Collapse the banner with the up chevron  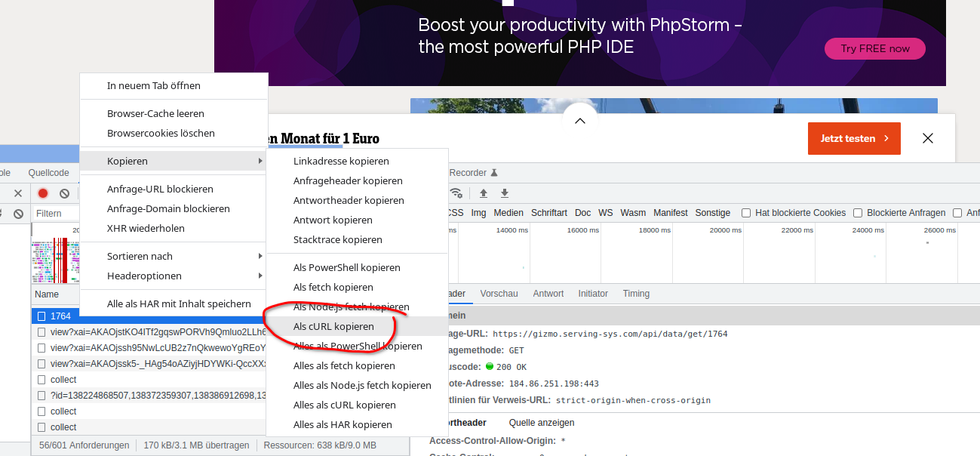(x=579, y=121)
